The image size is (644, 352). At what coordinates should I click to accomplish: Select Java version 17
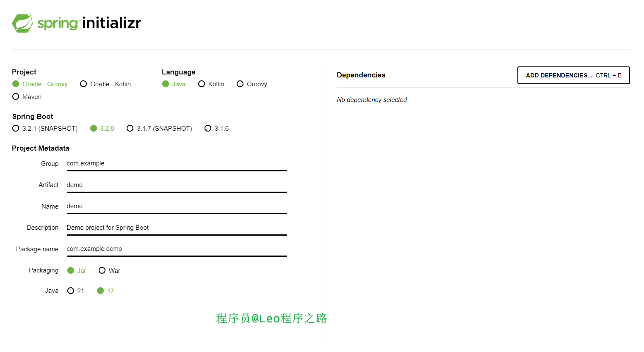(x=106, y=291)
